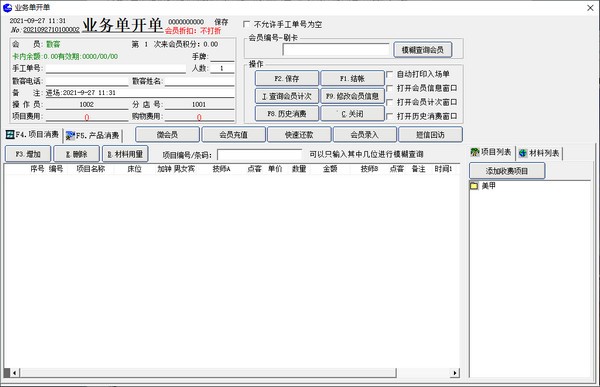The height and width of the screenshot is (387, 600).
Task: Enable 不允许手工单号为空 checkbox
Action: click(x=247, y=24)
